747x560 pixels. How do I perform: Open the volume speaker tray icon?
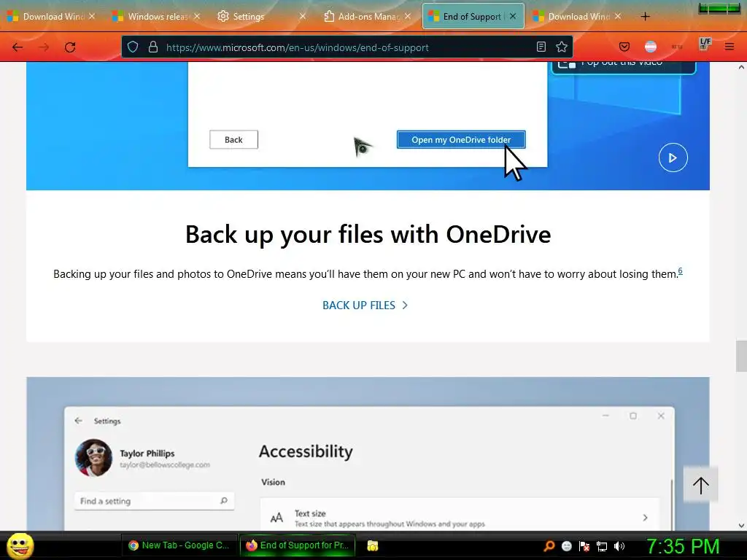(619, 546)
